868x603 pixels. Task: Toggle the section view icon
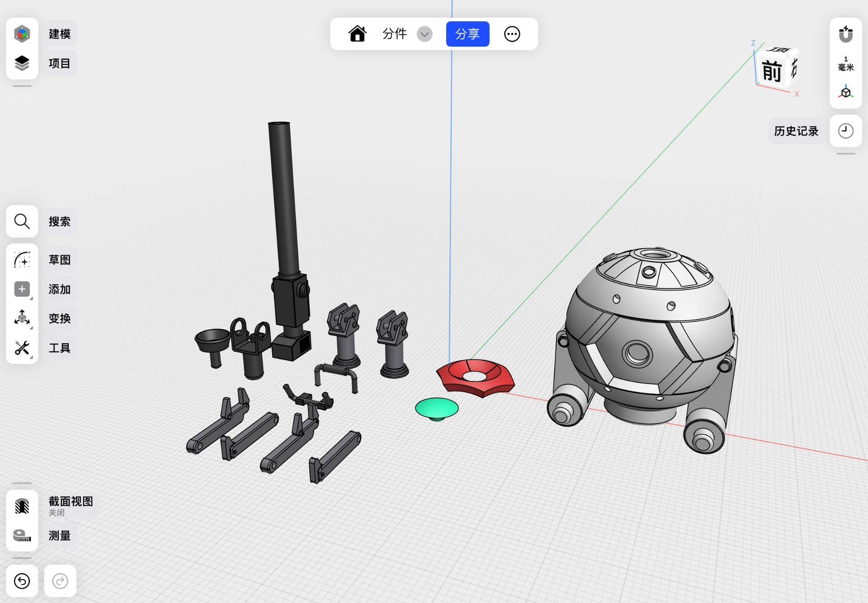[x=22, y=506]
